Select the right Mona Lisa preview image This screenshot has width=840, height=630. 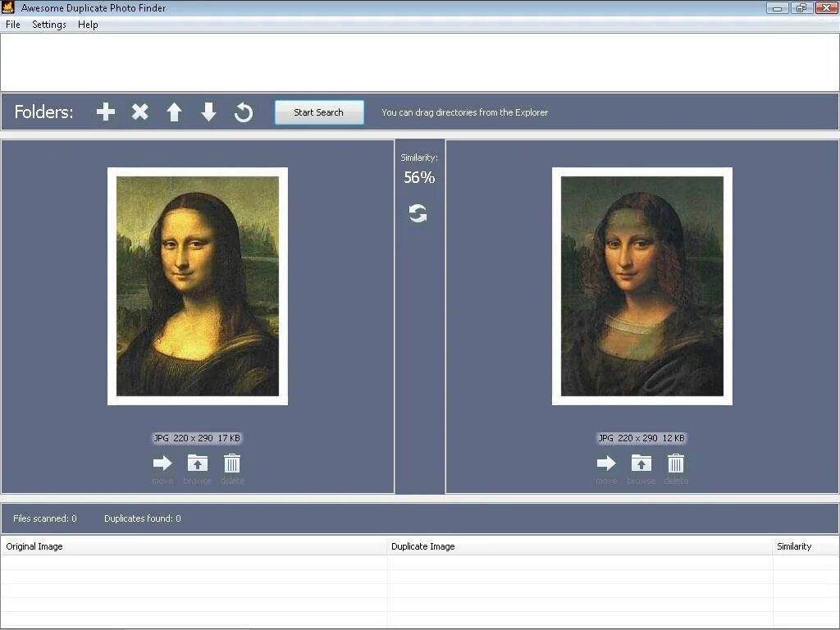tap(642, 286)
